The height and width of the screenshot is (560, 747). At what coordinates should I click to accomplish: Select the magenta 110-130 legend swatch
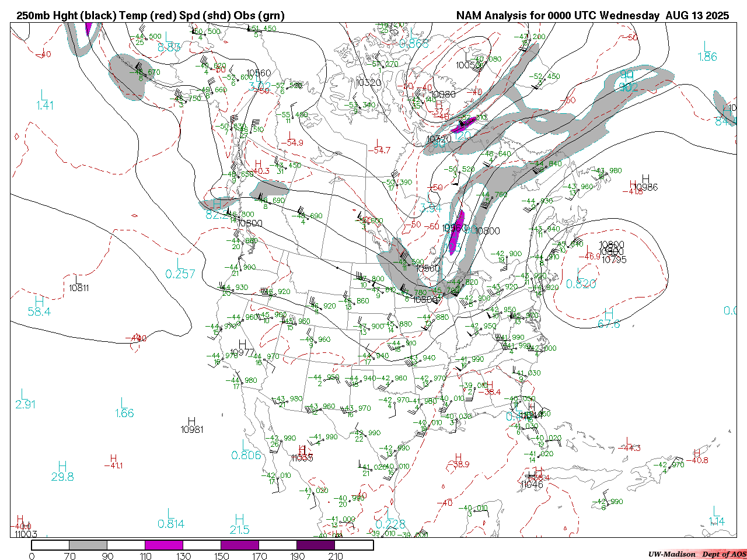[164, 545]
